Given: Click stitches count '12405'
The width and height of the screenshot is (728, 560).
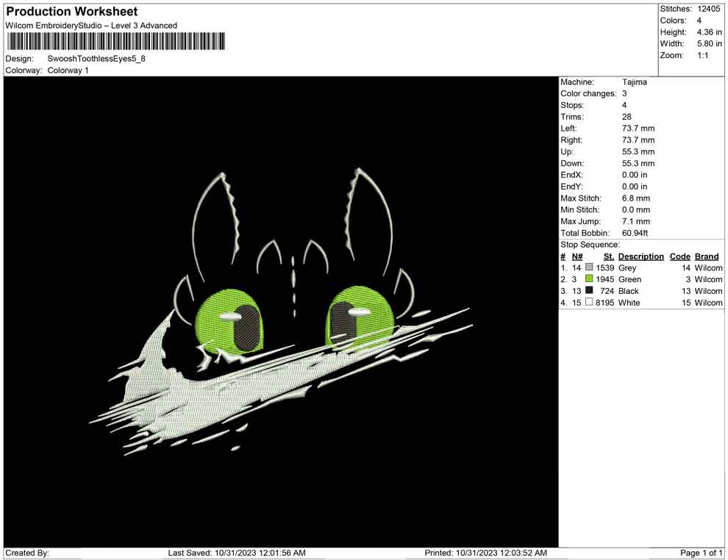Looking at the screenshot, I should pos(708,9).
